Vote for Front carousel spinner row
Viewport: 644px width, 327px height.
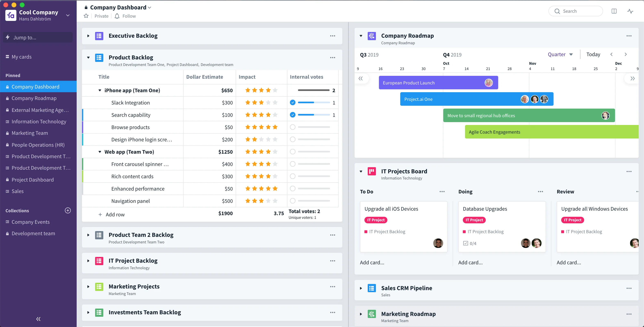pyautogui.click(x=292, y=164)
